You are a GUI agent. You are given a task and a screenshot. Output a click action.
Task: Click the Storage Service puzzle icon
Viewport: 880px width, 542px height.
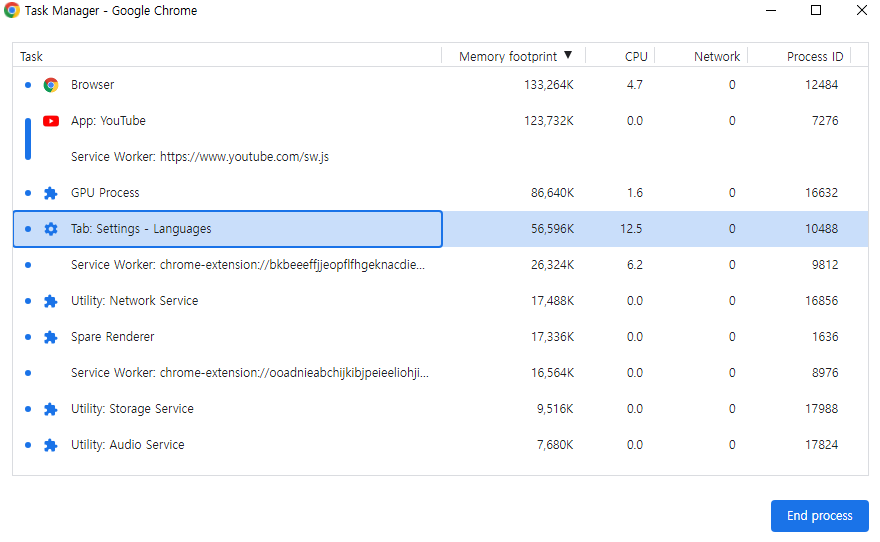point(51,409)
